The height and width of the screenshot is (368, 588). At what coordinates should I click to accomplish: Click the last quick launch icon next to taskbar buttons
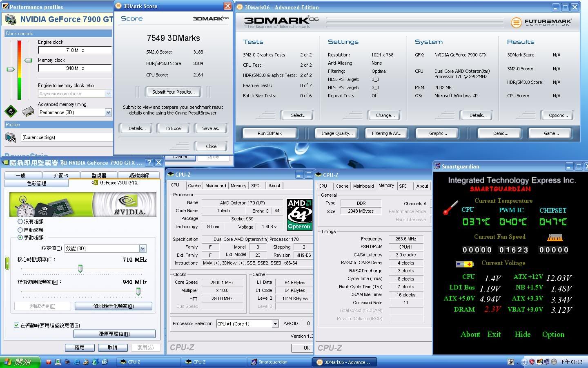(x=105, y=362)
